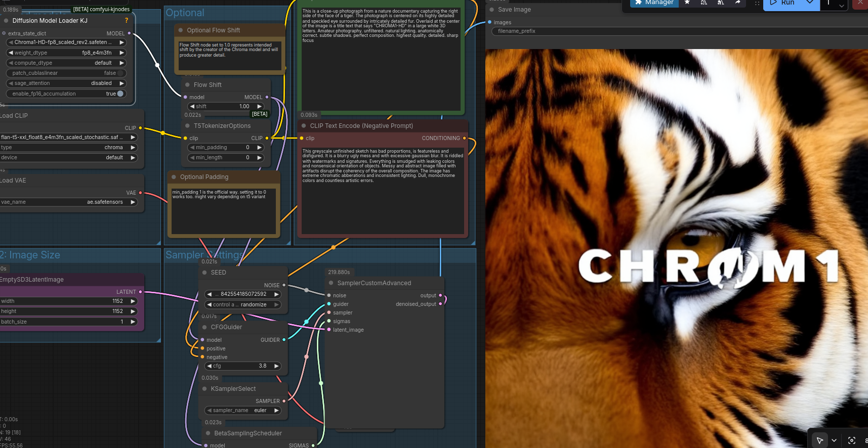Open the sampler_name euler combo
This screenshot has width=868, height=448.
[243, 410]
